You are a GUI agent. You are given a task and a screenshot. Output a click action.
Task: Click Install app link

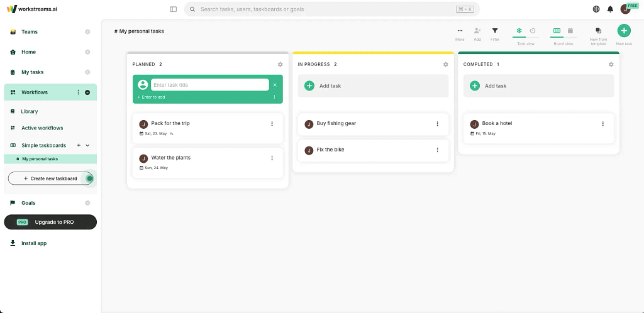34,243
